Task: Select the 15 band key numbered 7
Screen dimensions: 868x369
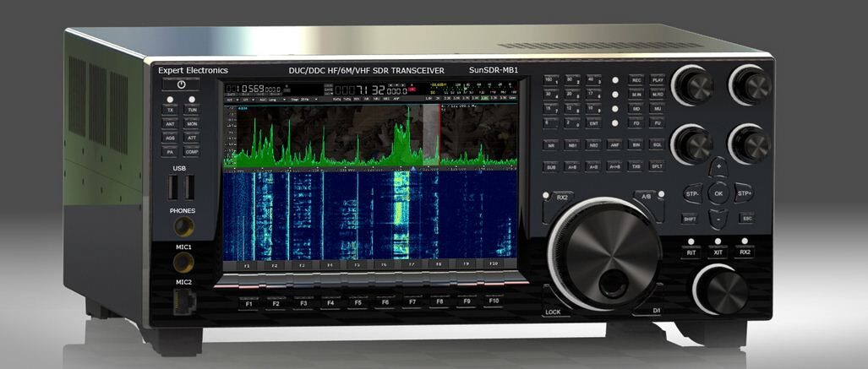Action: 550,109
